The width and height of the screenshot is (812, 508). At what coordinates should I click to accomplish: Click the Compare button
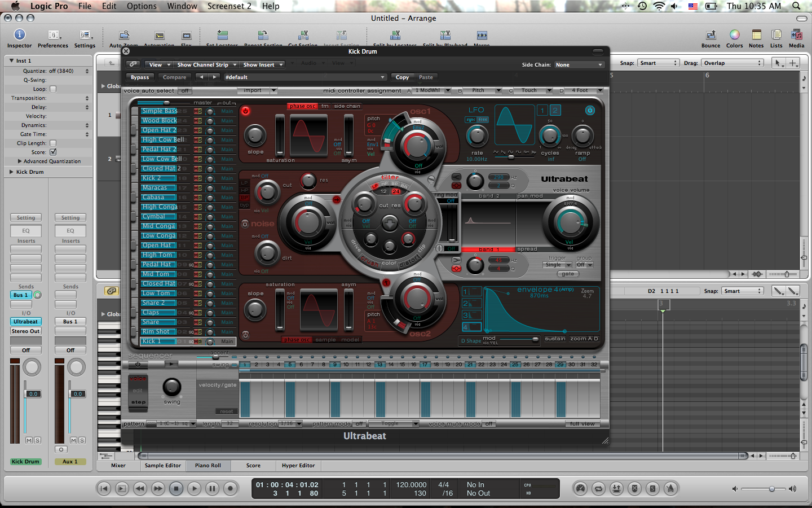174,77
